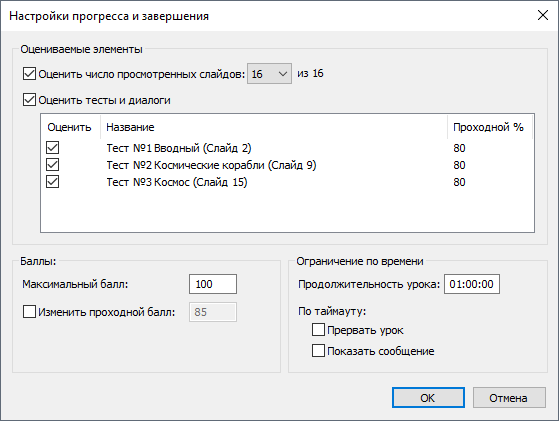Click the 'Название' column header

click(x=274, y=127)
